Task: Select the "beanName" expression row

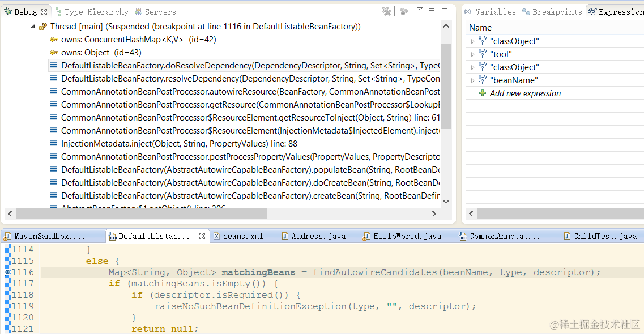Action: click(x=555, y=80)
